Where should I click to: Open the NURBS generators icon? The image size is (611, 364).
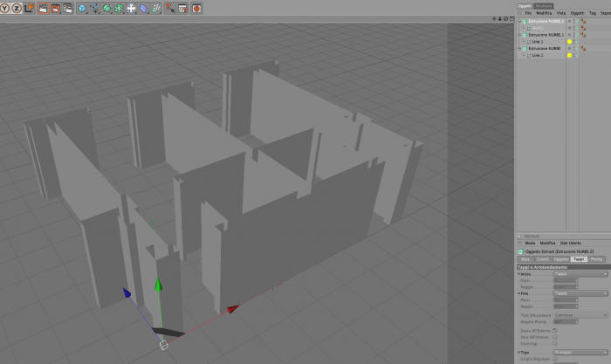(x=106, y=8)
